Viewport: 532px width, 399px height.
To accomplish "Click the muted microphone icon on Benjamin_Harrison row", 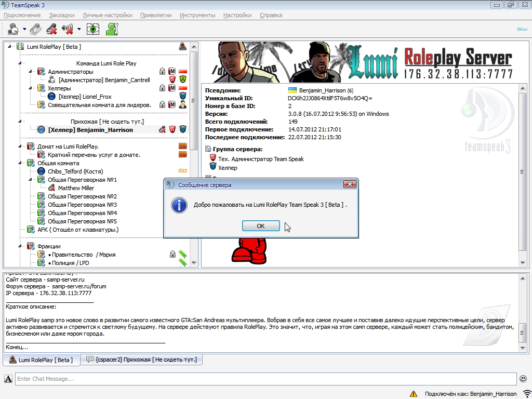I will tap(163, 129).
